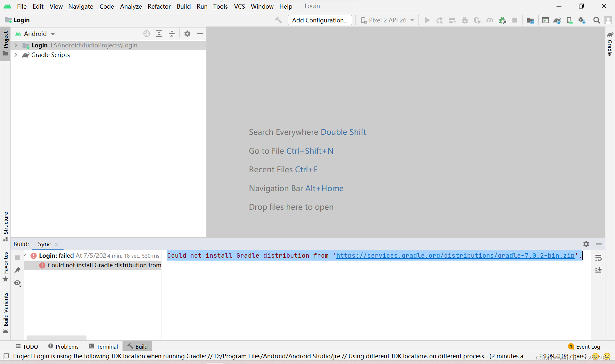
Task: Open the Event Log
Action: pos(584,346)
